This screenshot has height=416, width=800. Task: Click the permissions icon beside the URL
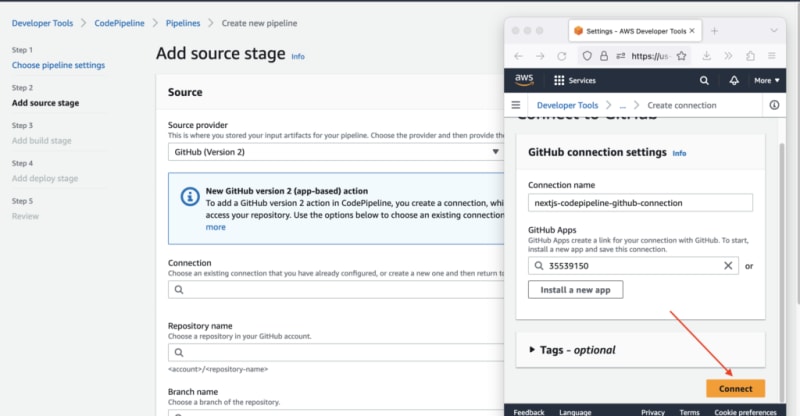point(620,56)
